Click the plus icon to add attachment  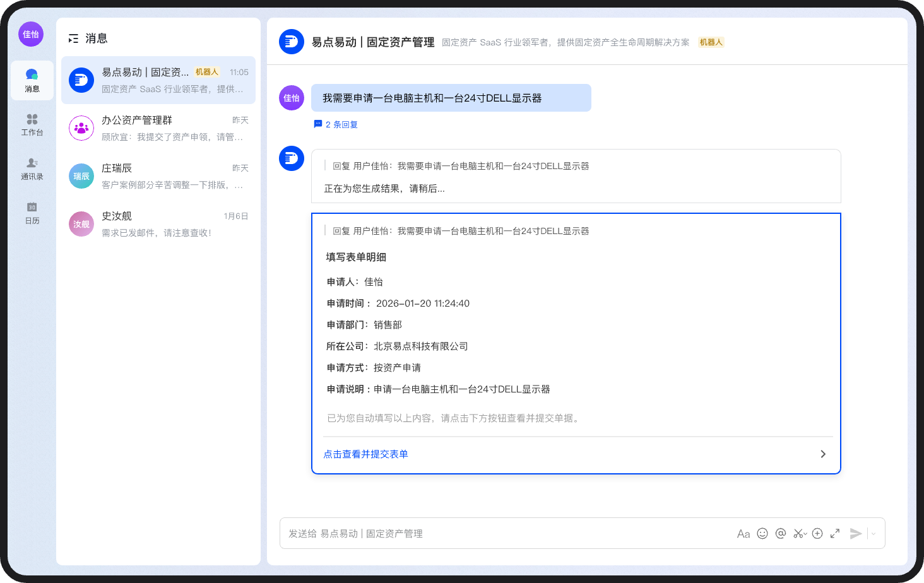(817, 534)
